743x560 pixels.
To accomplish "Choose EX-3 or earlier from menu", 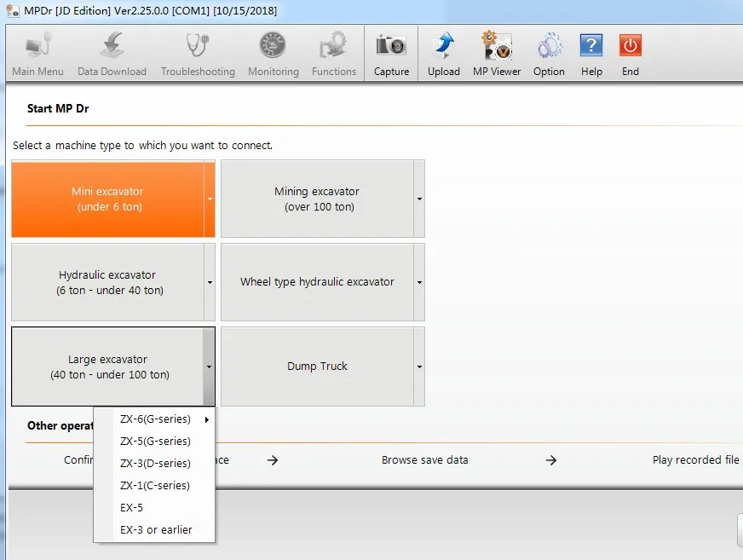I will (154, 529).
